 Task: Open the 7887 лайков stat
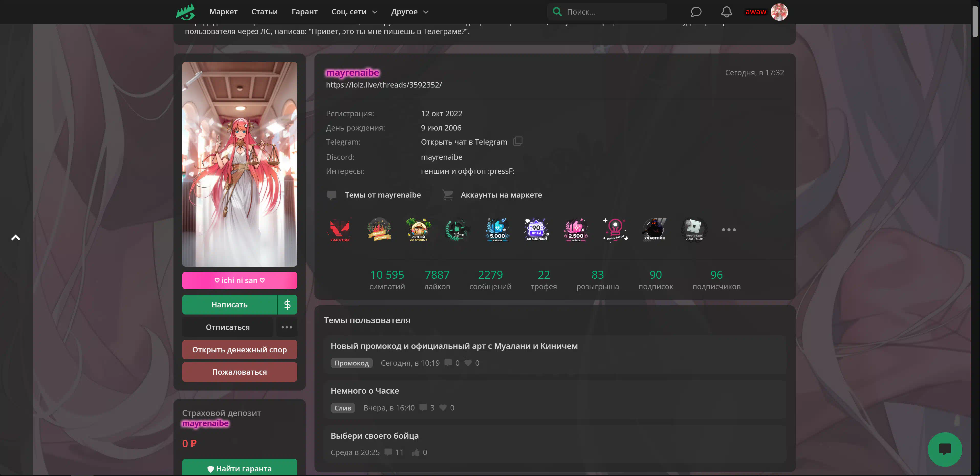click(x=437, y=280)
